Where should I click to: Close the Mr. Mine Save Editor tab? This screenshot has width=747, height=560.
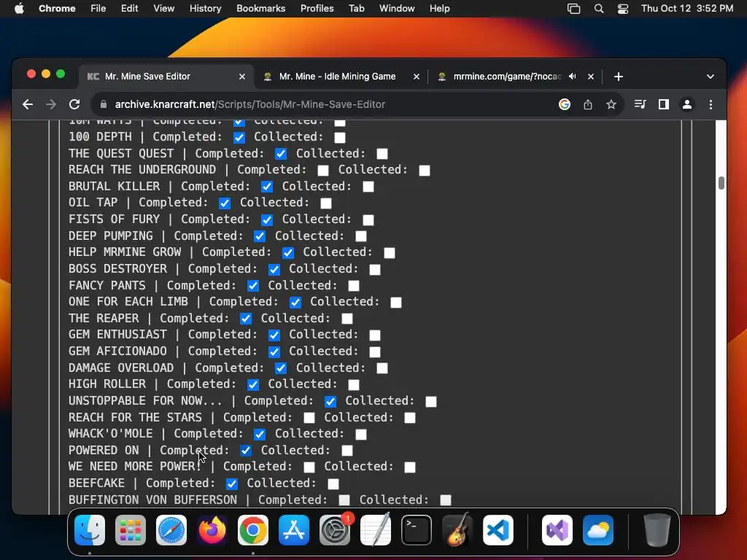[242, 77]
